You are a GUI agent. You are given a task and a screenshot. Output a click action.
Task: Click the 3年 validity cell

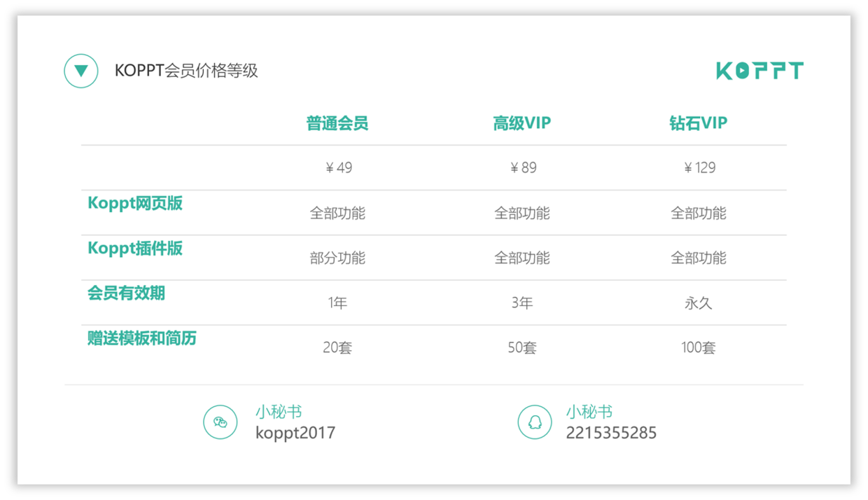pyautogui.click(x=522, y=303)
